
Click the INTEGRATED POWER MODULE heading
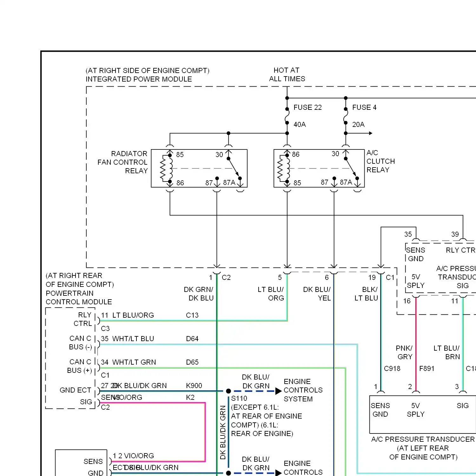(x=139, y=79)
